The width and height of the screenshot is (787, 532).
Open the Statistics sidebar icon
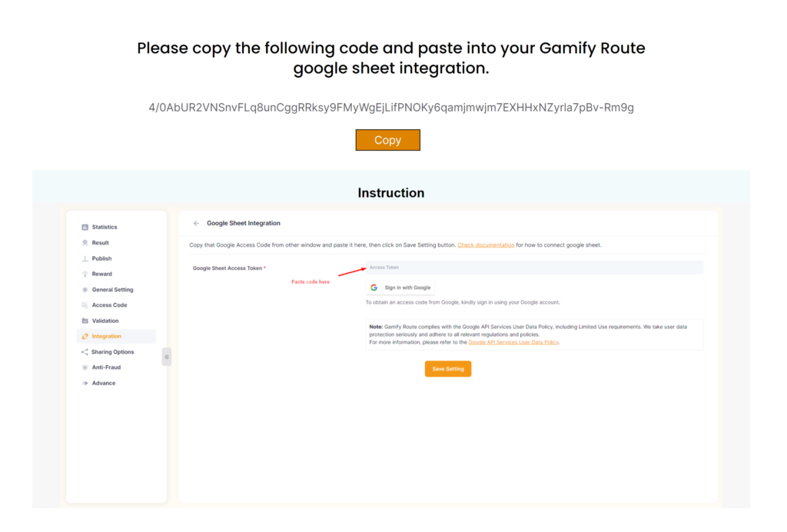coord(85,228)
